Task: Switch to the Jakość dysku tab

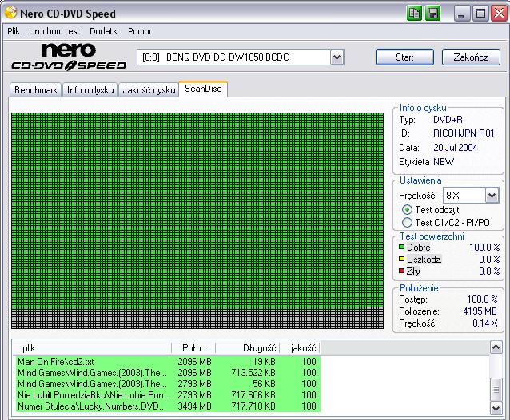Action: click(x=148, y=90)
